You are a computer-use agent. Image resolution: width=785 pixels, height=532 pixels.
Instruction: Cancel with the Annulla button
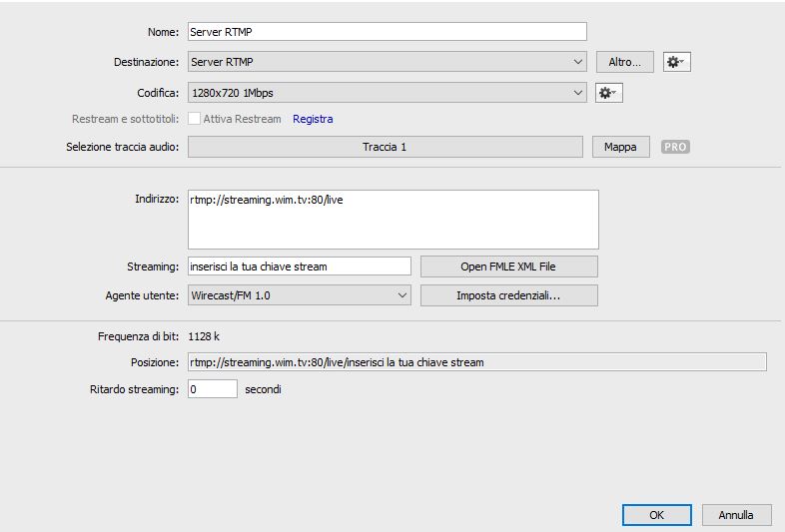(x=736, y=515)
